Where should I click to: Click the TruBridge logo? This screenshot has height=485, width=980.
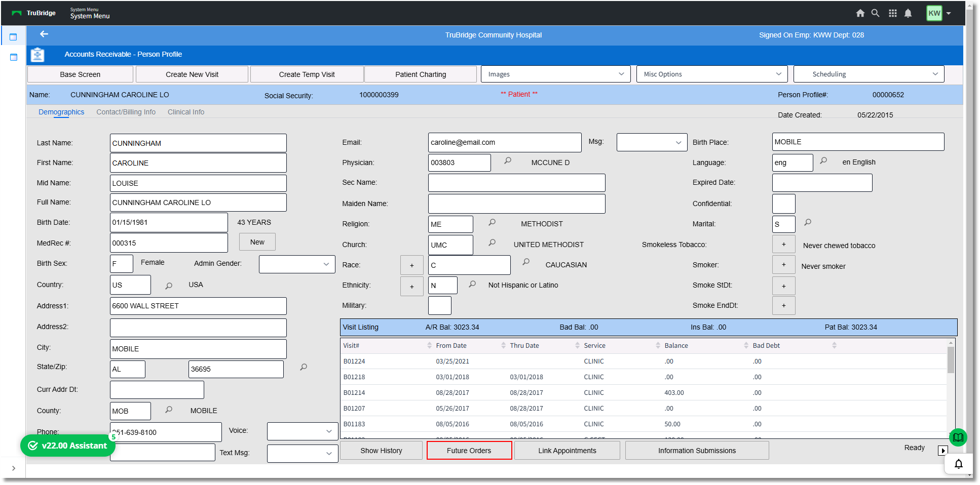pos(34,13)
